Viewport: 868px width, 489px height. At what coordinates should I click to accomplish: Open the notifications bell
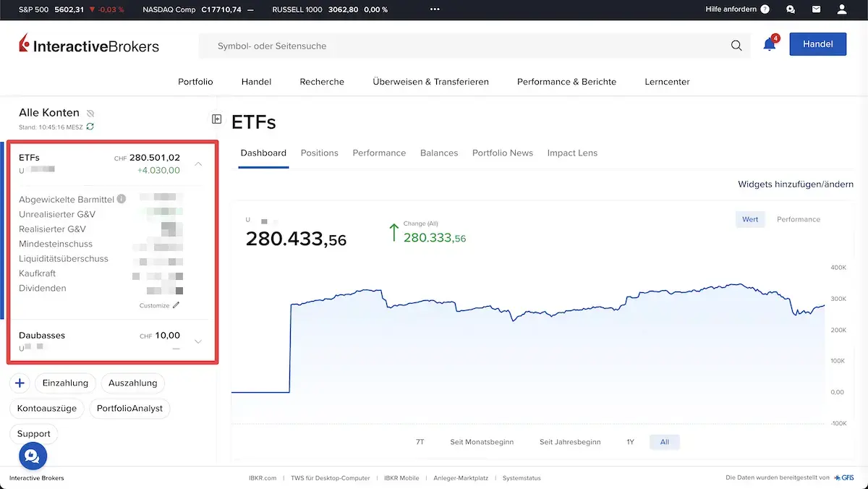[x=770, y=44]
